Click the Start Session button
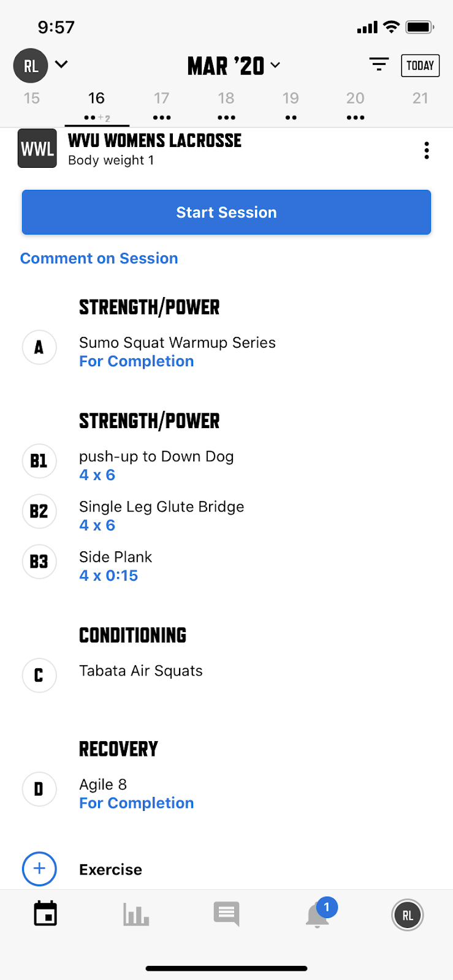Viewport: 453px width, 980px height. click(x=226, y=212)
